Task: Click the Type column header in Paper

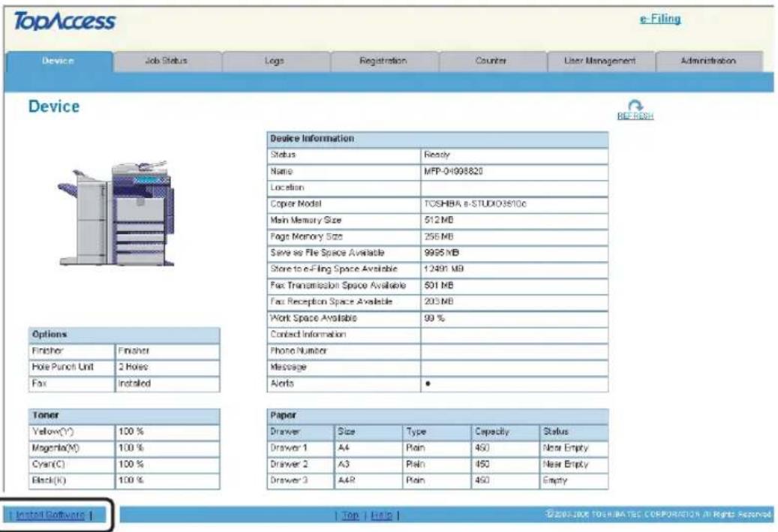Action: coord(416,431)
